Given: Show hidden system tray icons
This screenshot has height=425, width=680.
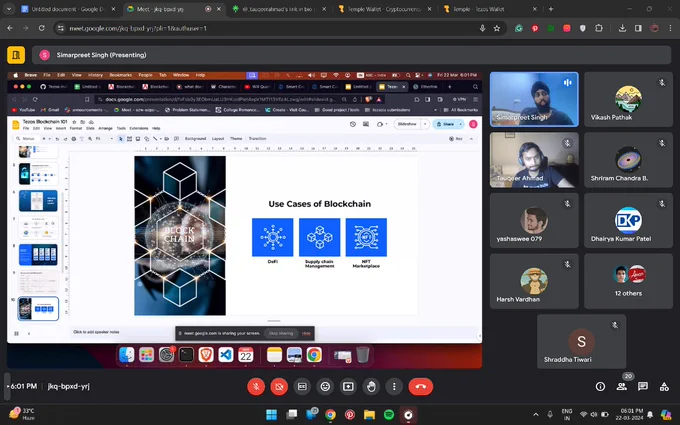Looking at the screenshot, I should coord(536,415).
